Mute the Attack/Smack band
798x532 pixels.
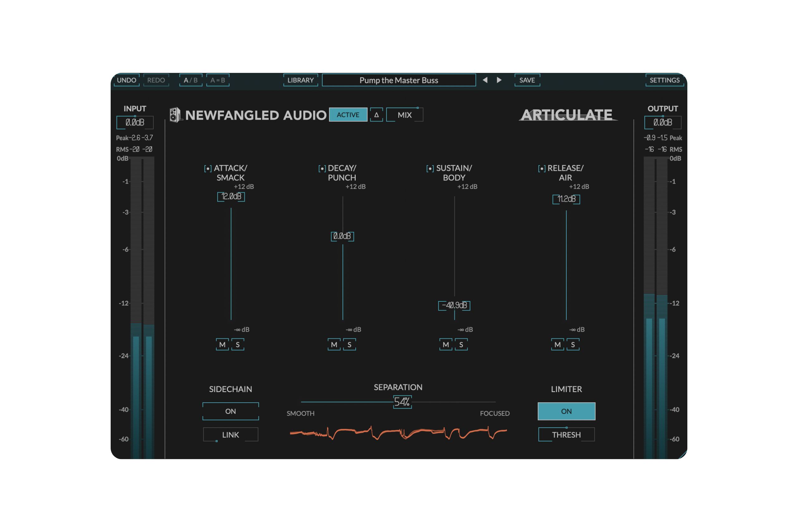pyautogui.click(x=222, y=345)
